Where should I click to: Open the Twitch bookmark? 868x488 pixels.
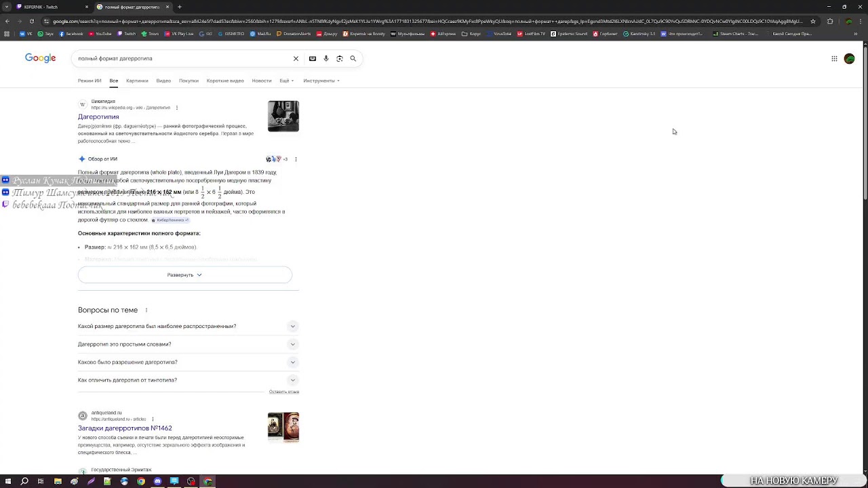coord(127,33)
